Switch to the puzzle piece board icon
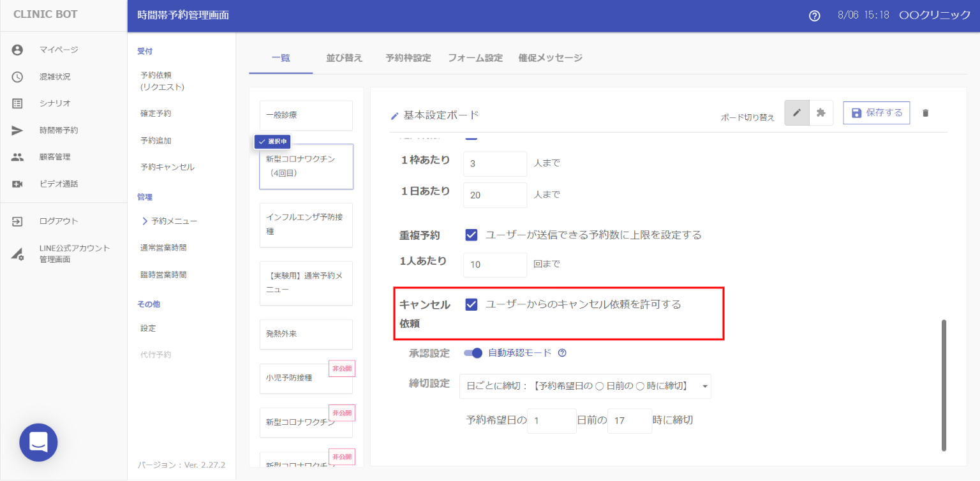 821,113
